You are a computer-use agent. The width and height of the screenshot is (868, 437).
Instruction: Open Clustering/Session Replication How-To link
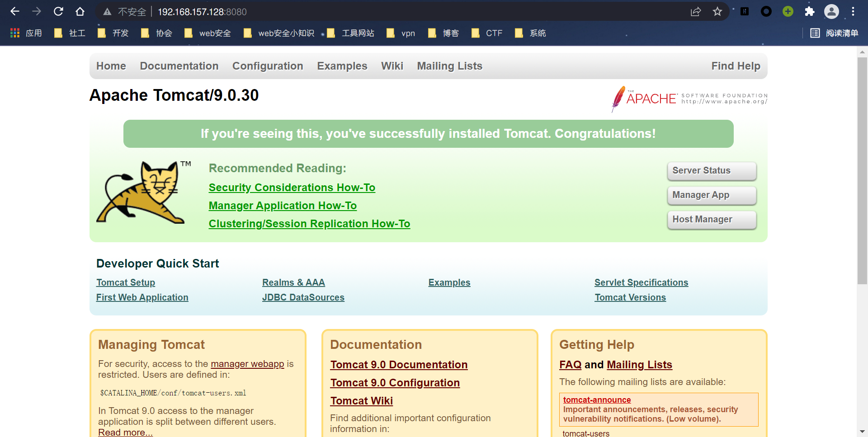(x=309, y=224)
